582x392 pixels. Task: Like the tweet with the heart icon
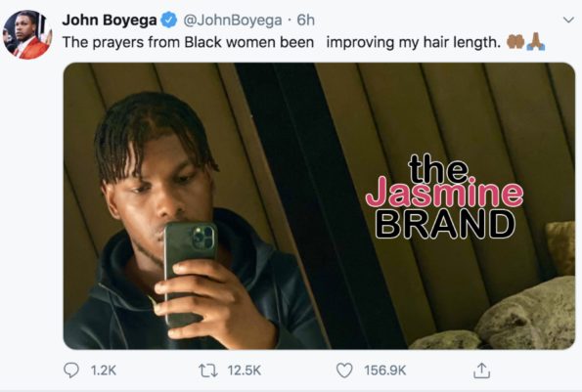(344, 370)
